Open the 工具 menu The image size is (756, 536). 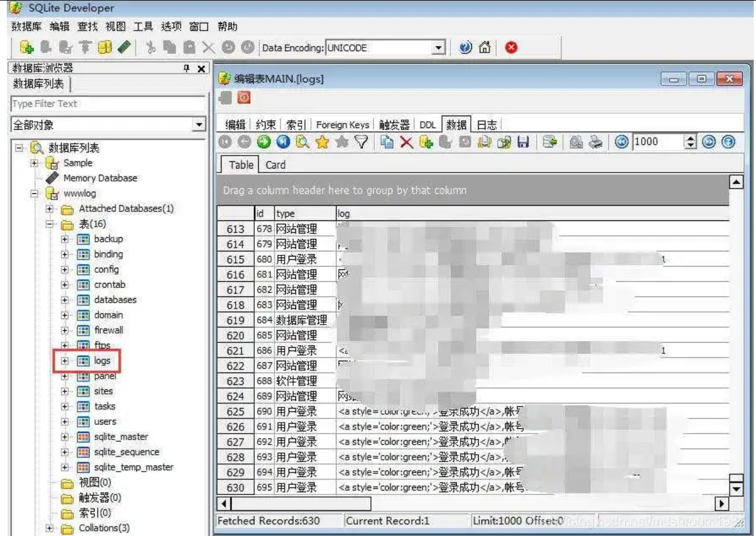[x=143, y=26]
